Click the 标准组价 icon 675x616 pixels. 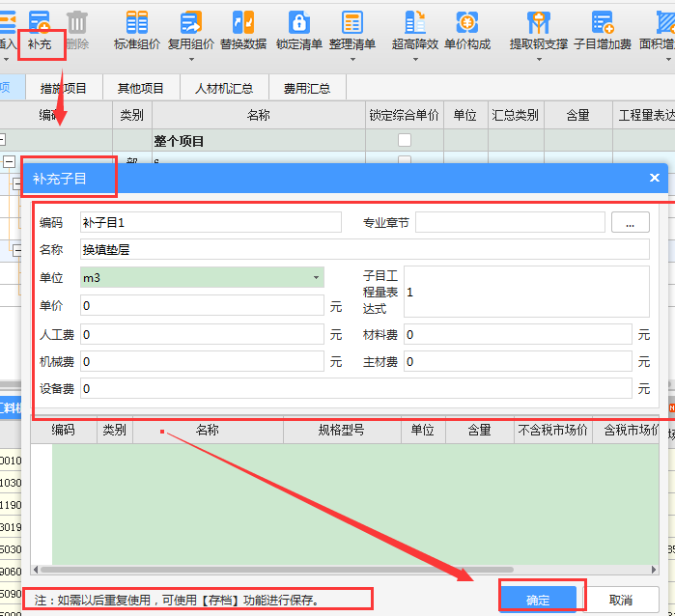pyautogui.click(x=137, y=23)
